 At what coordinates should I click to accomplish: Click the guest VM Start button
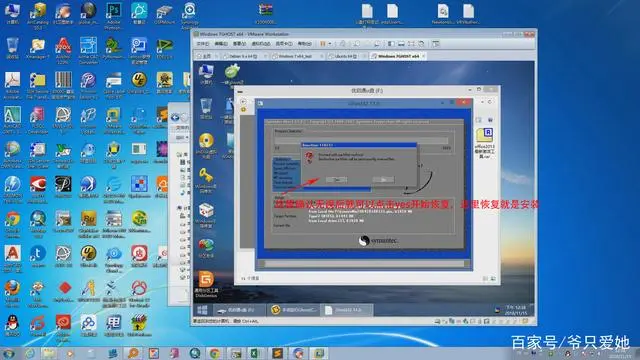202,310
